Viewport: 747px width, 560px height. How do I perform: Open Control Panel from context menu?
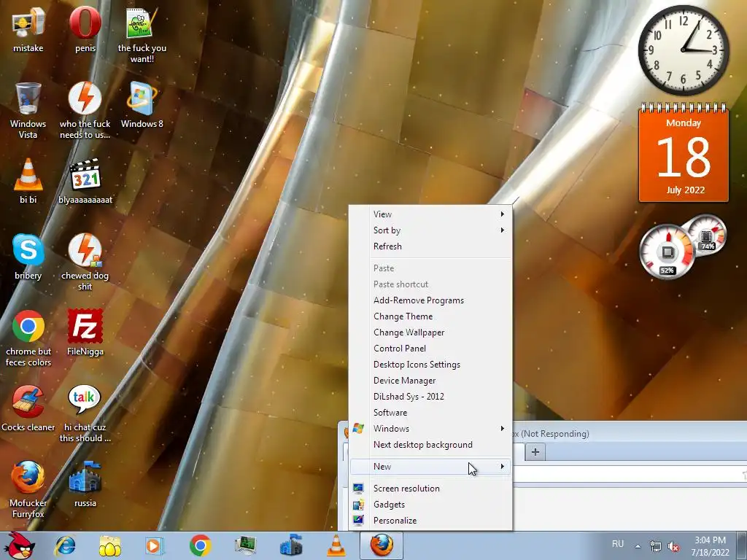click(430, 349)
